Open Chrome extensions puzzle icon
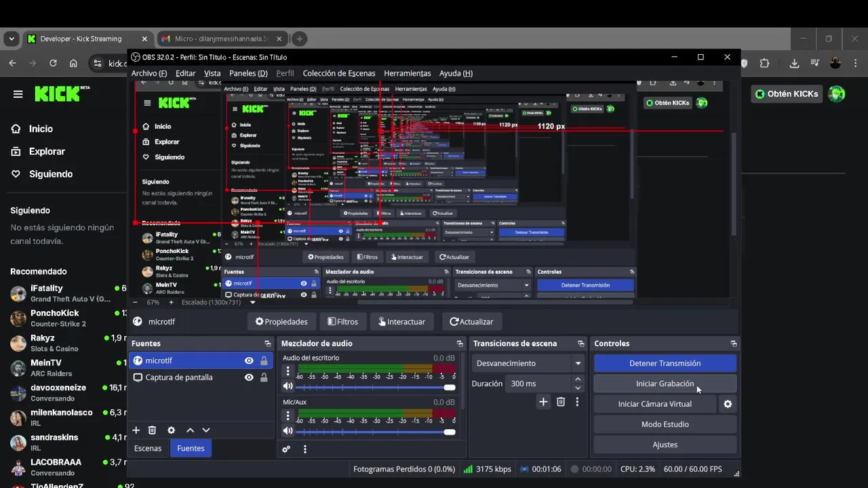 click(764, 63)
